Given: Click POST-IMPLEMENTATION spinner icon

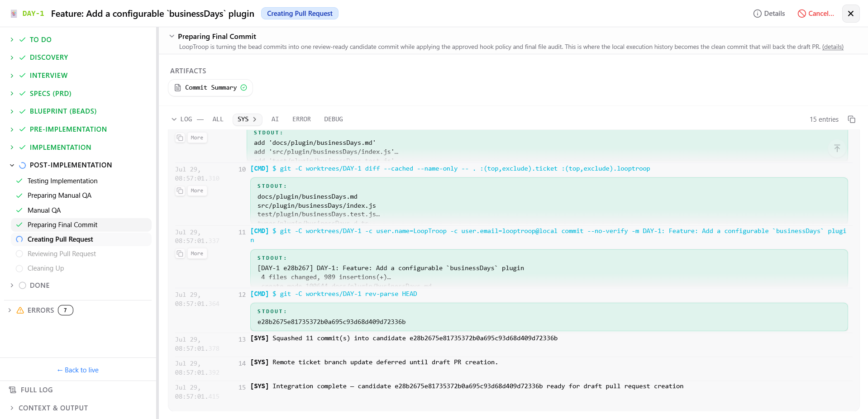Looking at the screenshot, I should 22,165.
